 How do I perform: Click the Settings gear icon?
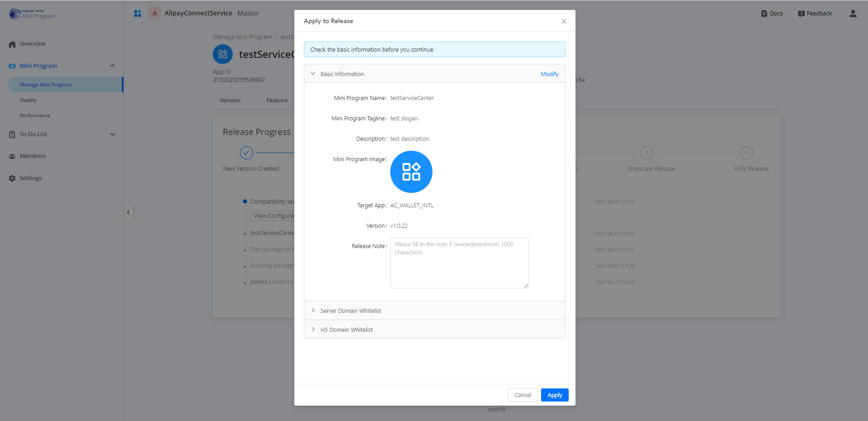click(x=12, y=178)
